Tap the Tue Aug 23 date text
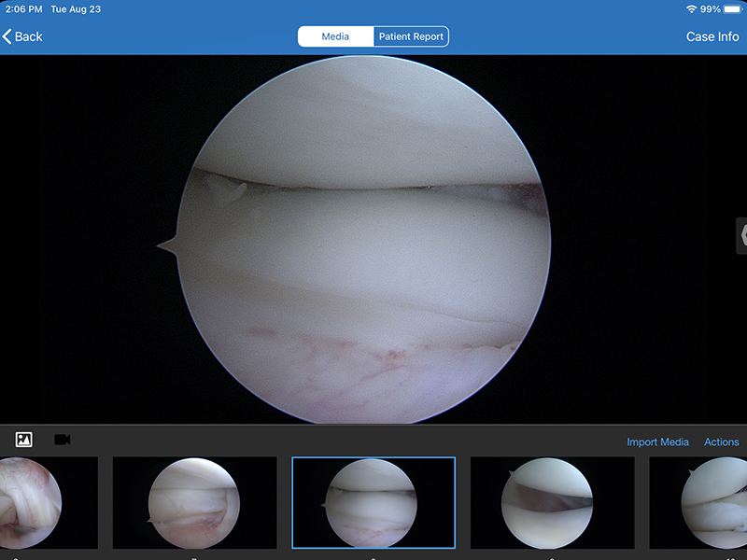Viewport: 747px width, 560px height. point(76,9)
